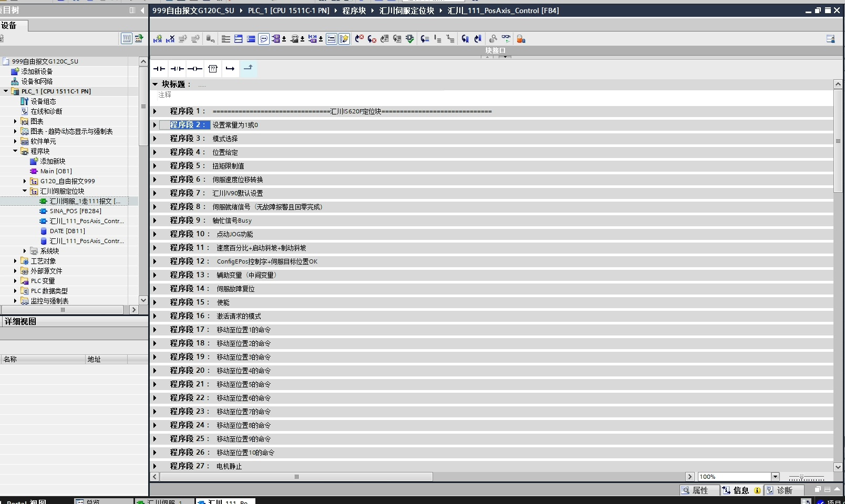
Task: Collapse the 块标题 section
Action: 155,84
